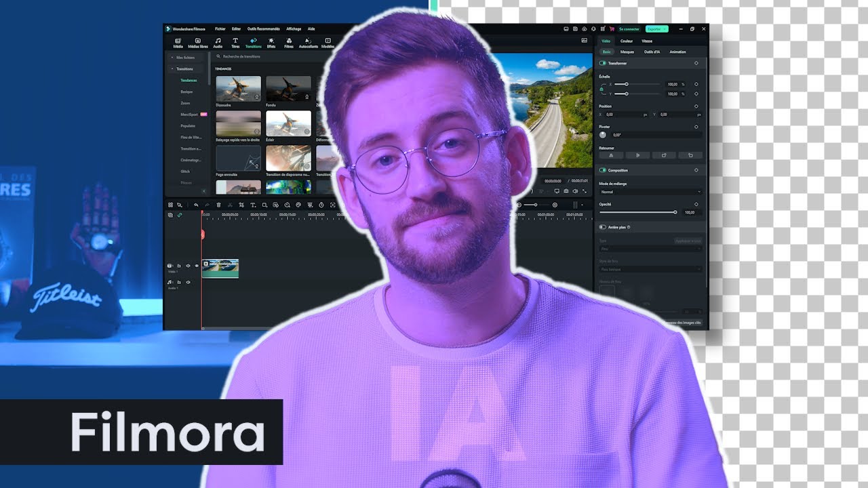
Task: Click the cloud download icon in title bar
Action: (x=584, y=29)
